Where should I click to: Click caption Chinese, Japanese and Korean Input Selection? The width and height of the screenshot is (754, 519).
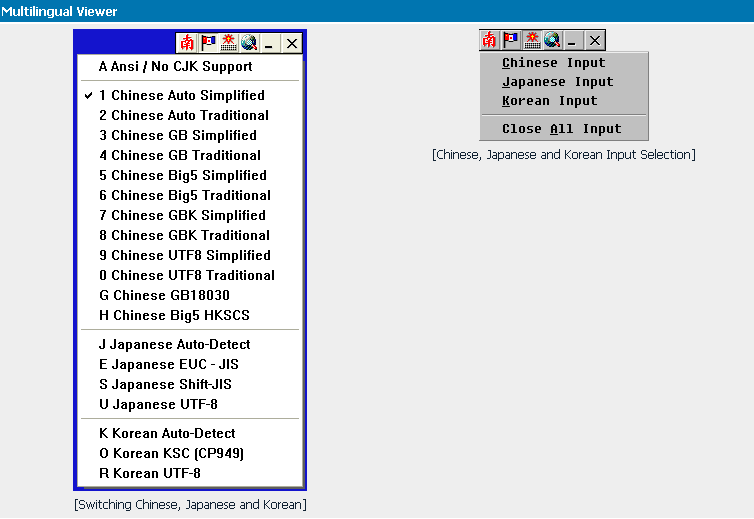click(564, 155)
